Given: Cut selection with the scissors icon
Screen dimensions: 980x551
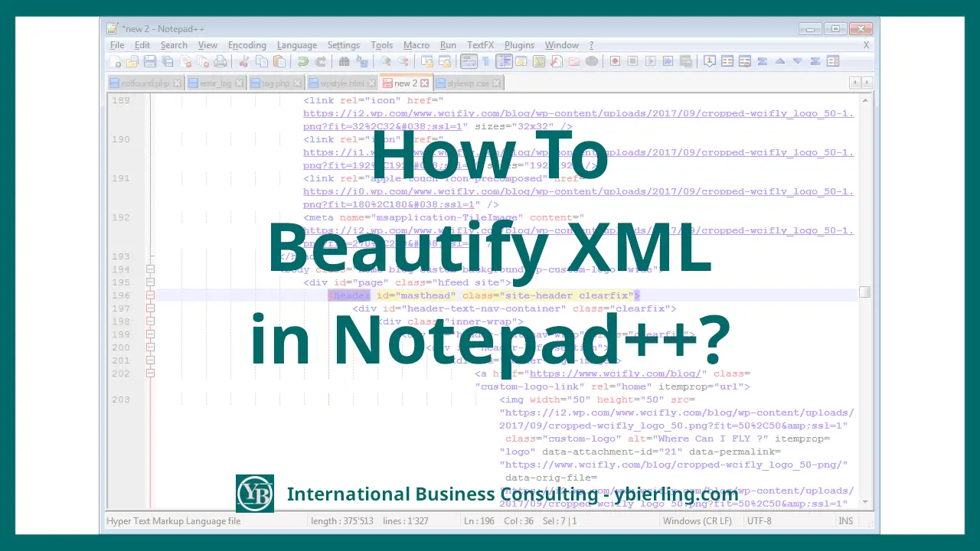Looking at the screenshot, I should (x=243, y=61).
